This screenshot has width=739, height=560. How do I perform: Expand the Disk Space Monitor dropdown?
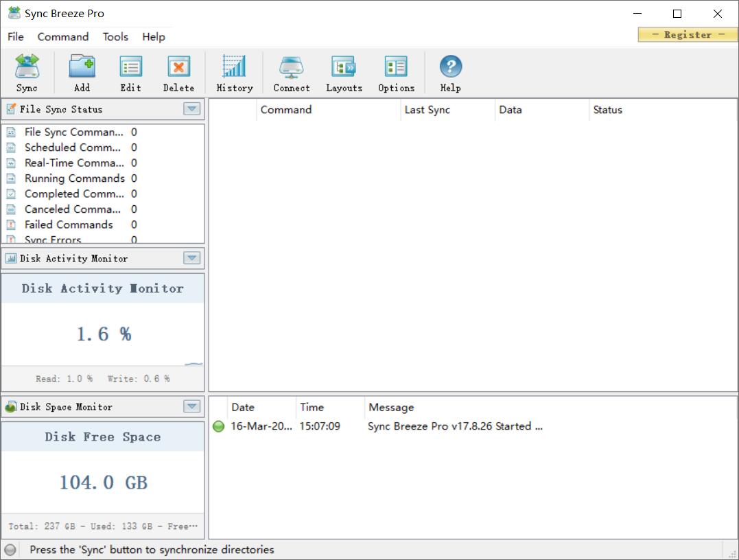pyautogui.click(x=192, y=407)
